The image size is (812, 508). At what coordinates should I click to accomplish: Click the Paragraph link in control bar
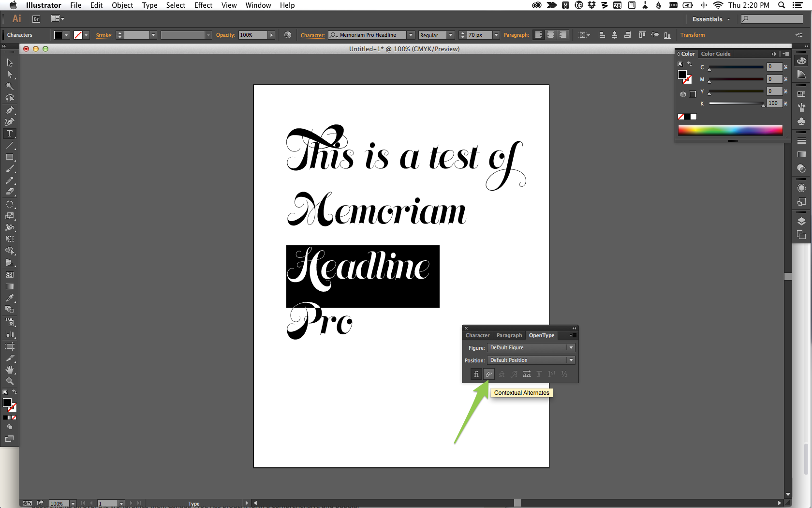click(x=517, y=35)
